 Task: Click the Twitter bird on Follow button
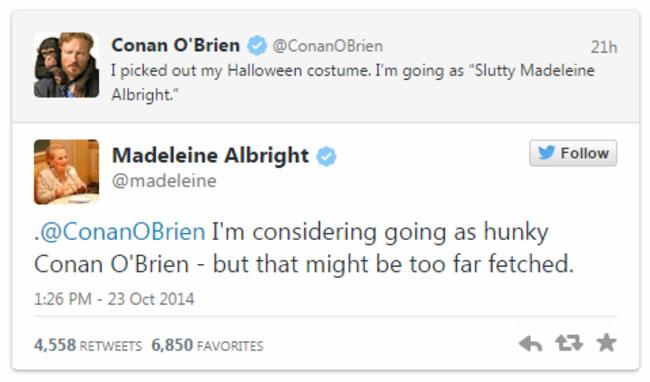pos(546,153)
